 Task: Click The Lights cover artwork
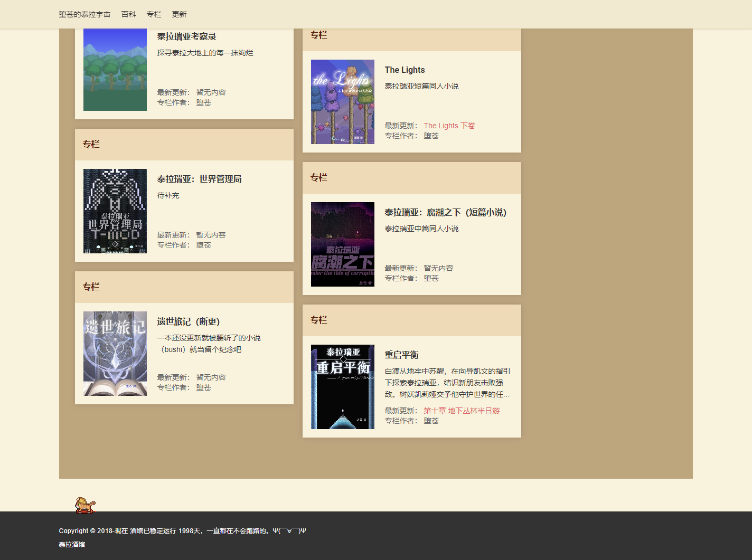pos(342,101)
